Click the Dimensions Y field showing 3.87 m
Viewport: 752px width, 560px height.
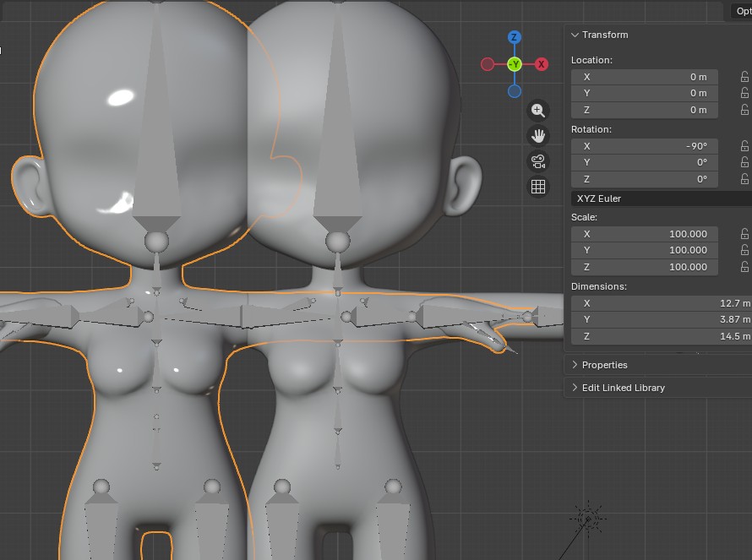point(661,319)
